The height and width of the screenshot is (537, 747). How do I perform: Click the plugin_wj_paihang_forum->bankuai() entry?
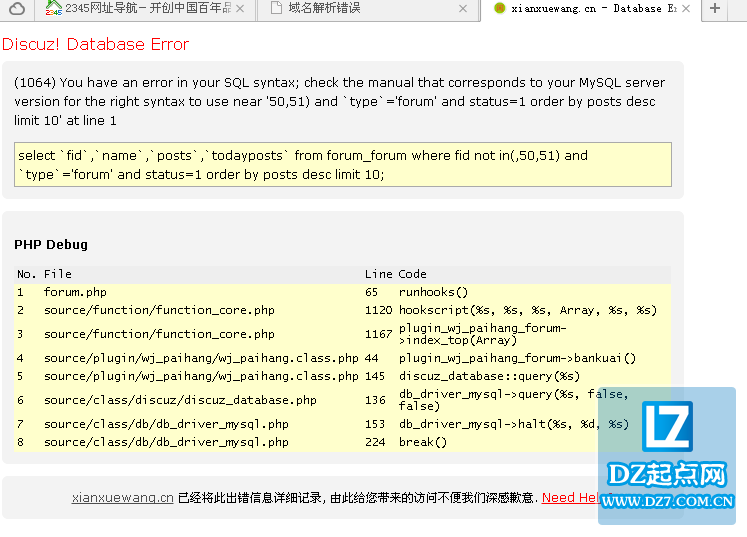point(517,358)
